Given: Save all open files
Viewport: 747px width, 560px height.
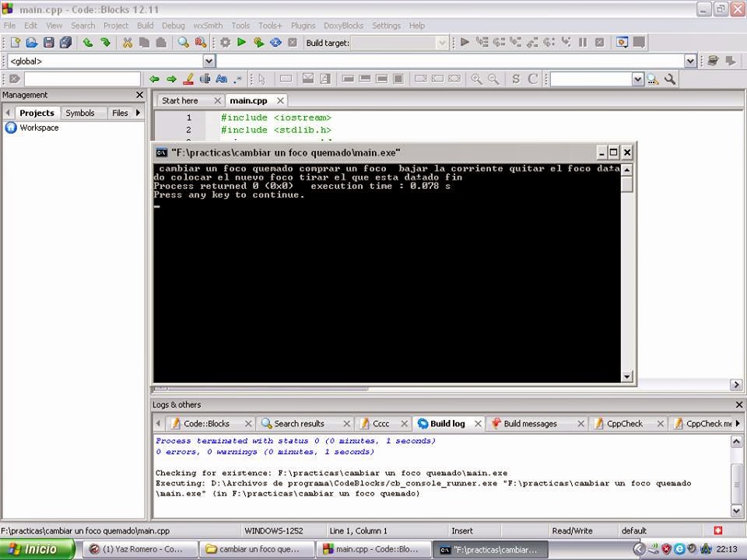Looking at the screenshot, I should 65,43.
